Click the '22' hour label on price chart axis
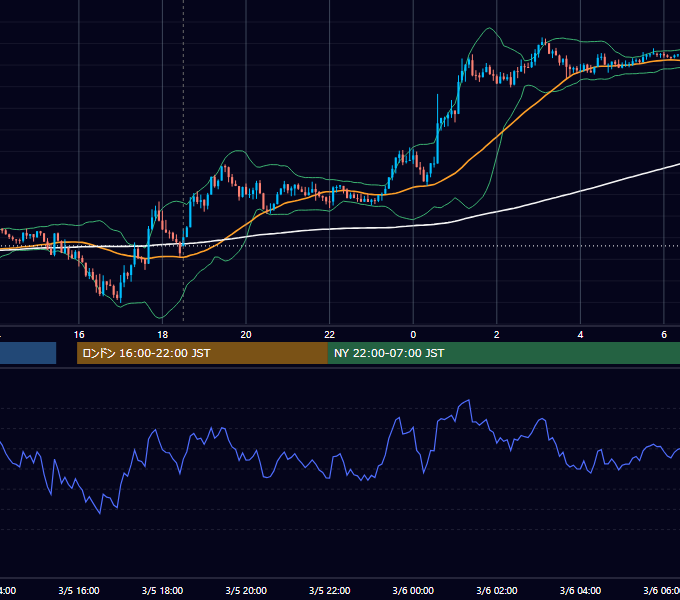This screenshot has height=600, width=680. 330,335
